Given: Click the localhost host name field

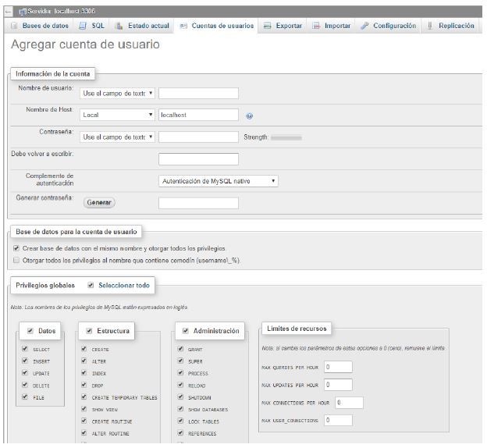Looking at the screenshot, I should tap(198, 115).
